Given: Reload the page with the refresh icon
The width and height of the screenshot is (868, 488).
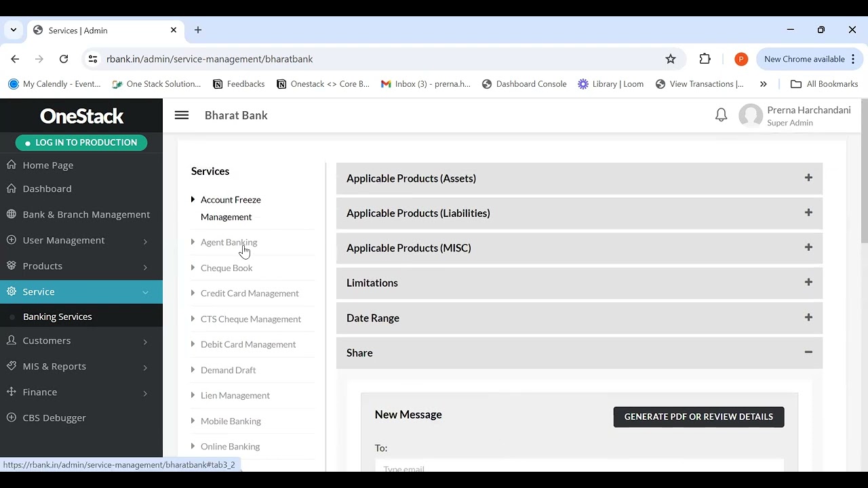Looking at the screenshot, I should [x=64, y=59].
